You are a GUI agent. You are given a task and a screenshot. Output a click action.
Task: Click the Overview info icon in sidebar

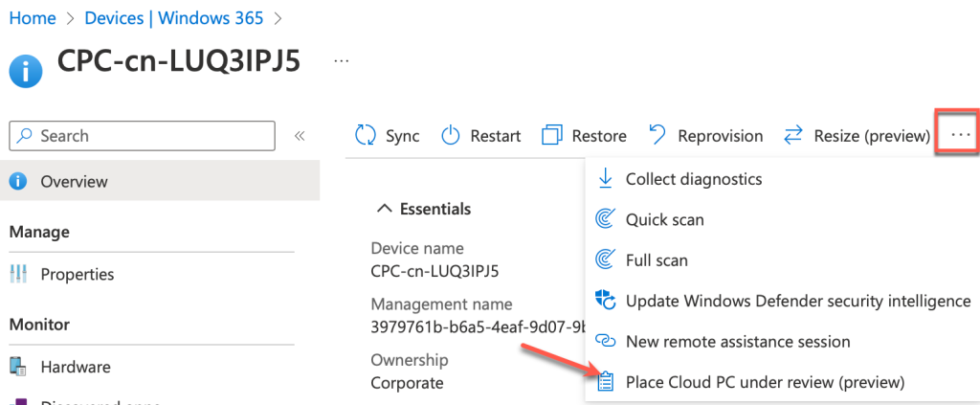tap(19, 182)
